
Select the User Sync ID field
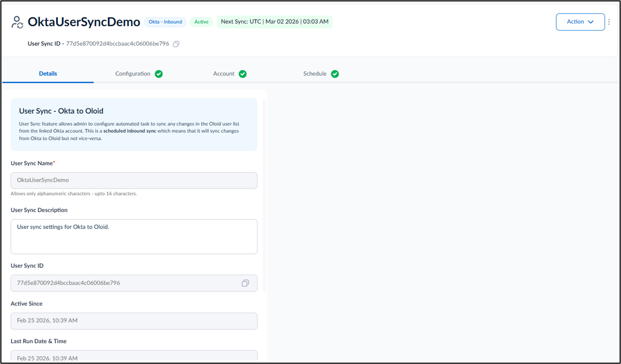(134, 283)
